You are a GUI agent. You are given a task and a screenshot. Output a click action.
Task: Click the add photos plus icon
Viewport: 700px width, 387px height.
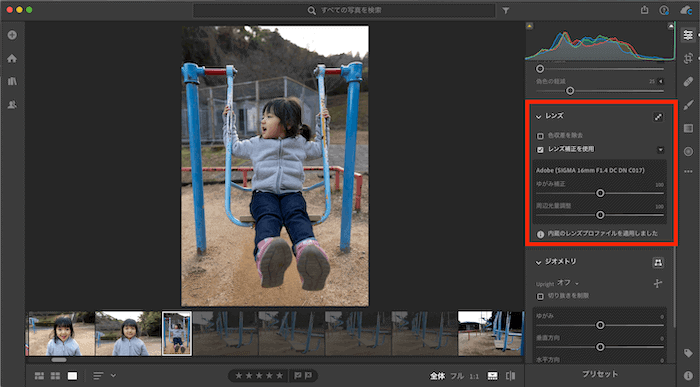(12, 35)
